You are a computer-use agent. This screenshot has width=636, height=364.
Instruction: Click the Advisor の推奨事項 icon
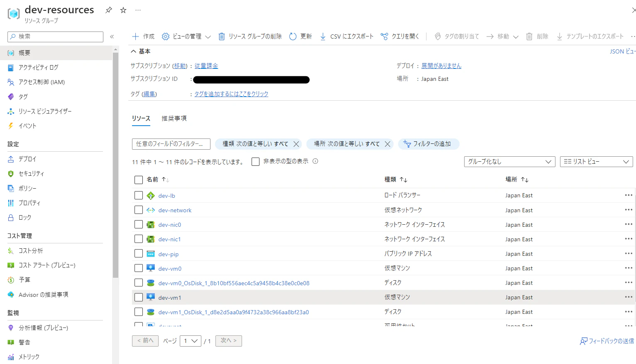click(11, 295)
